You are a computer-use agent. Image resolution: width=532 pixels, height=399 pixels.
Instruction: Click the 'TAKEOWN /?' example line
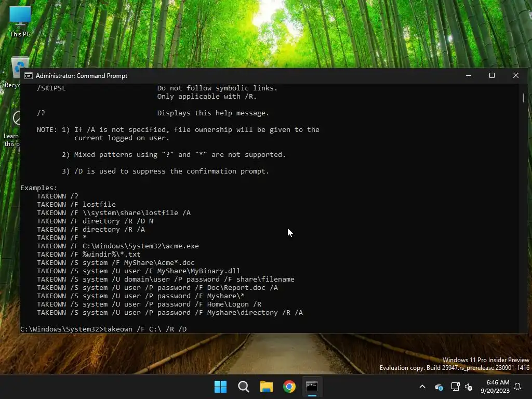pos(58,196)
